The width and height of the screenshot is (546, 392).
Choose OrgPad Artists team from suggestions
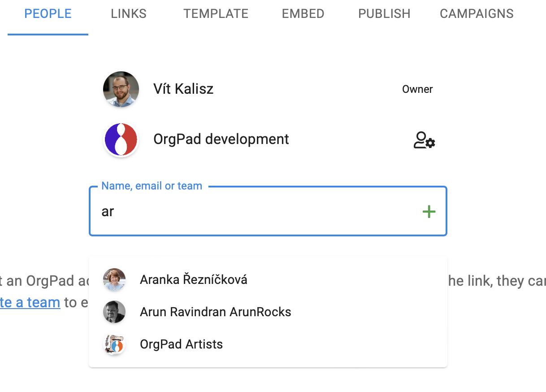click(x=181, y=344)
